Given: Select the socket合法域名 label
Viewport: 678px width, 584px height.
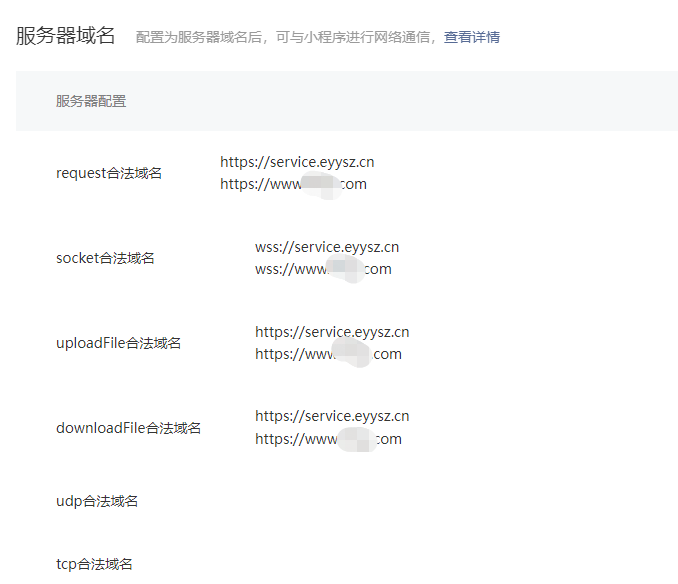Looking at the screenshot, I should point(105,258).
